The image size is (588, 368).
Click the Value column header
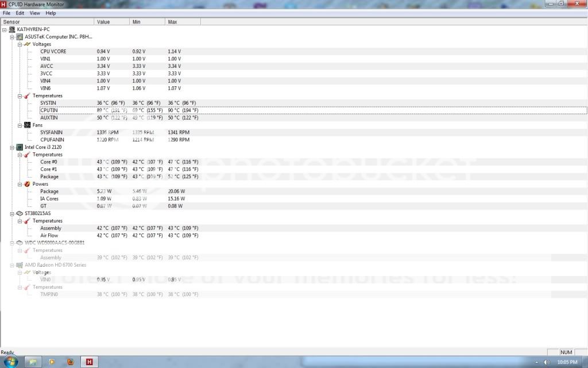point(112,22)
